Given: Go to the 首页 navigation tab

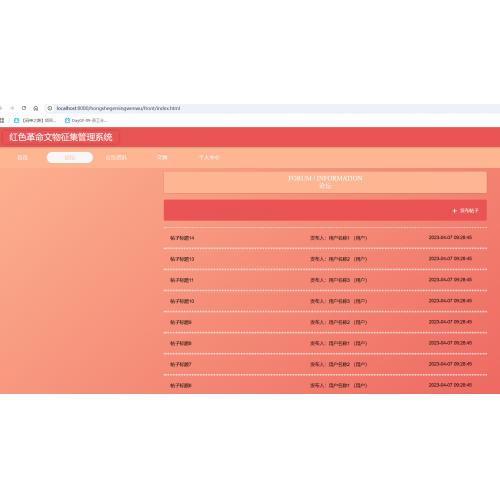Looking at the screenshot, I should [x=22, y=157].
